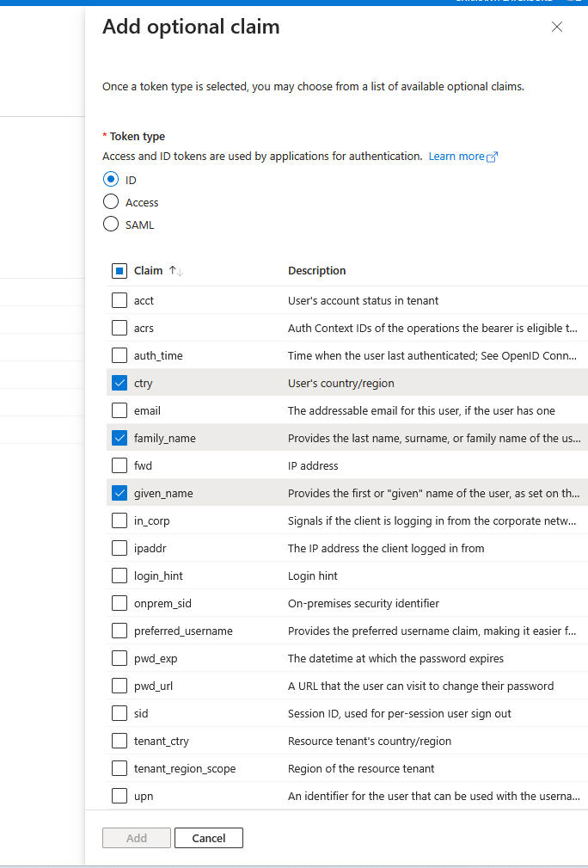Screen dimensions: 588x868
Task: Check the tenant_region_scope claim checkbox
Action: tap(119, 768)
